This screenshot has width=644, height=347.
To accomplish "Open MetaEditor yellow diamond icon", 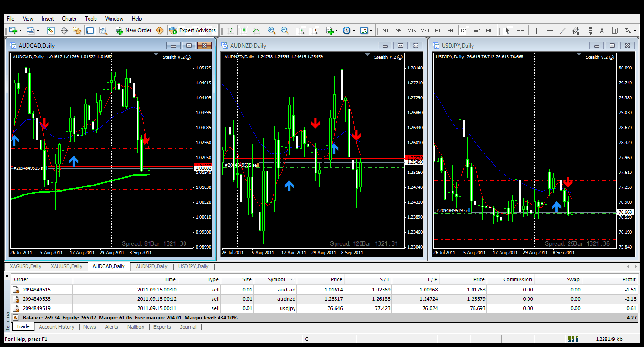I will [160, 30].
